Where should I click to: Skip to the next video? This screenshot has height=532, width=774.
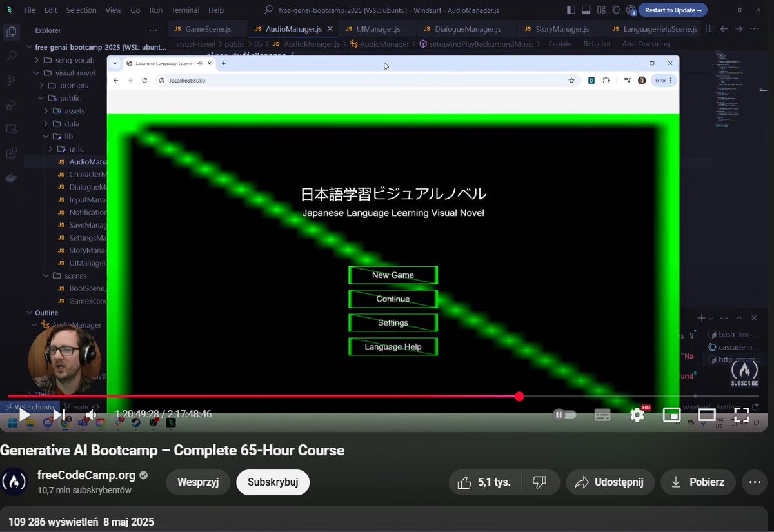point(58,415)
